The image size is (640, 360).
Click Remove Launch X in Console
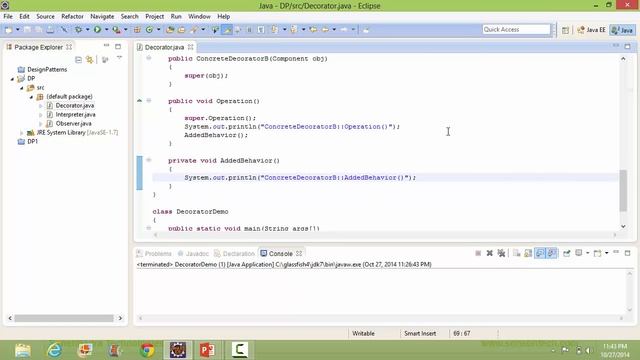[x=489, y=253]
